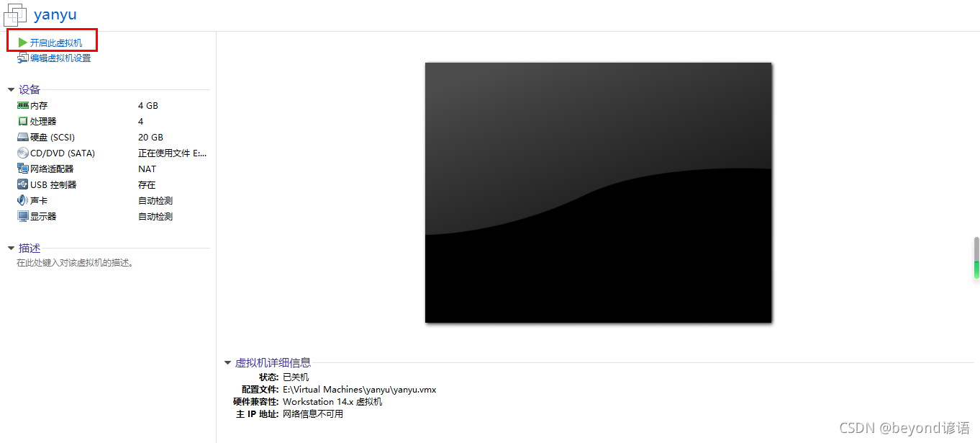Click the USB 控制器 device label
Viewport: 980px width, 443px height.
(x=53, y=184)
